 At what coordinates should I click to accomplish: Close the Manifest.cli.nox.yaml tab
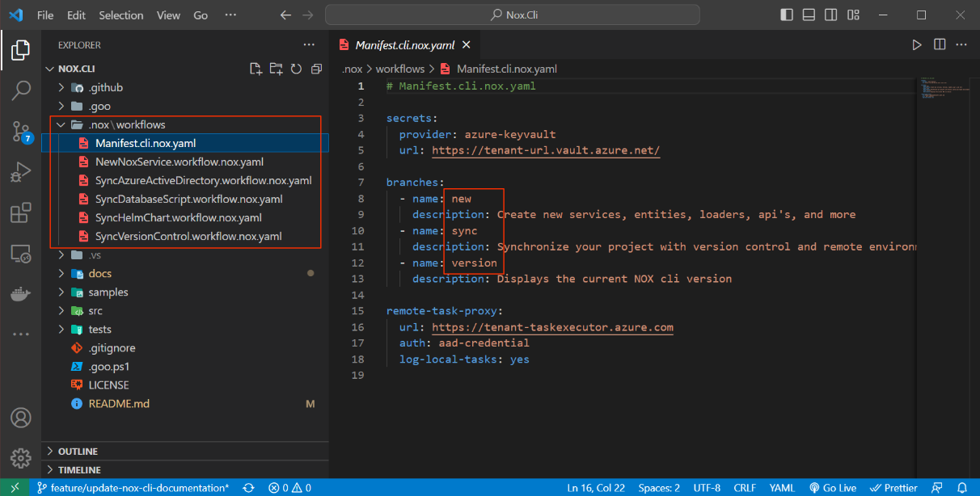click(x=467, y=45)
